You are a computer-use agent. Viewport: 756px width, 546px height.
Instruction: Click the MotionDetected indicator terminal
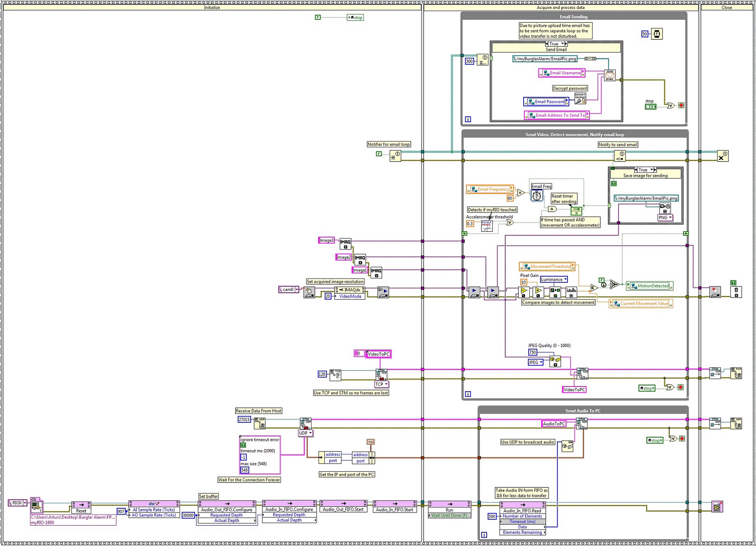(649, 286)
